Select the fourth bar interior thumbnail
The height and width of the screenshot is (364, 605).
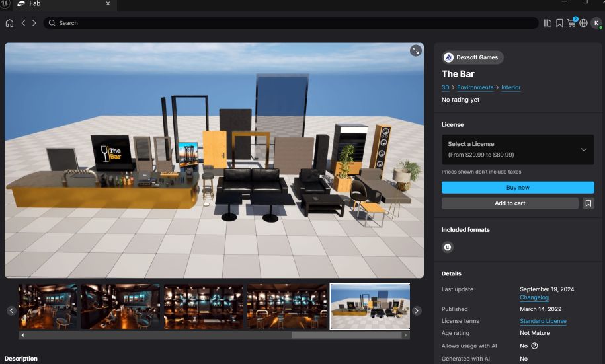click(x=287, y=307)
